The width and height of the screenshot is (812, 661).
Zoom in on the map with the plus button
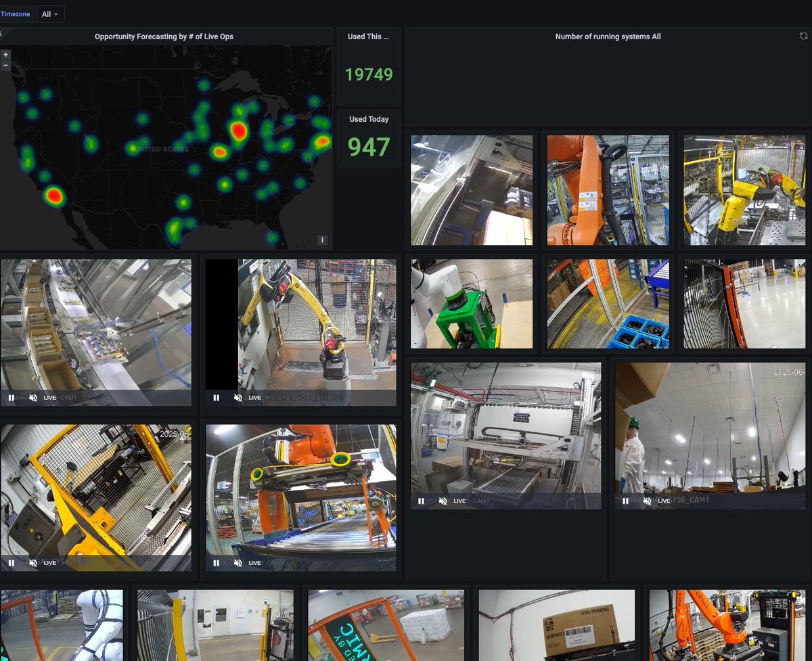click(x=5, y=54)
